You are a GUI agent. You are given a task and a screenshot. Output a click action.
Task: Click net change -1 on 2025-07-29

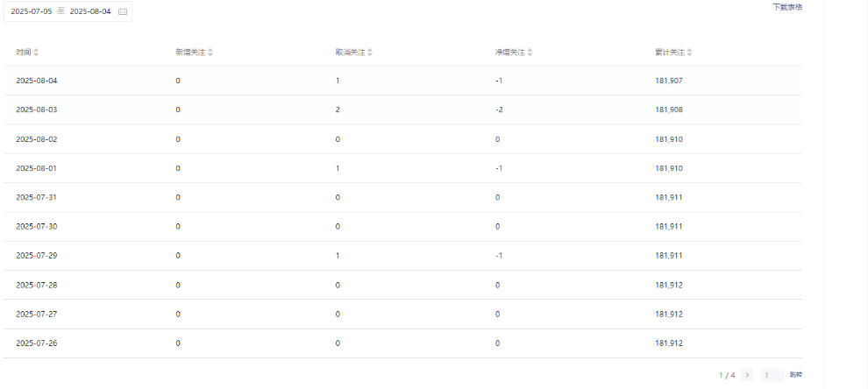(x=499, y=256)
